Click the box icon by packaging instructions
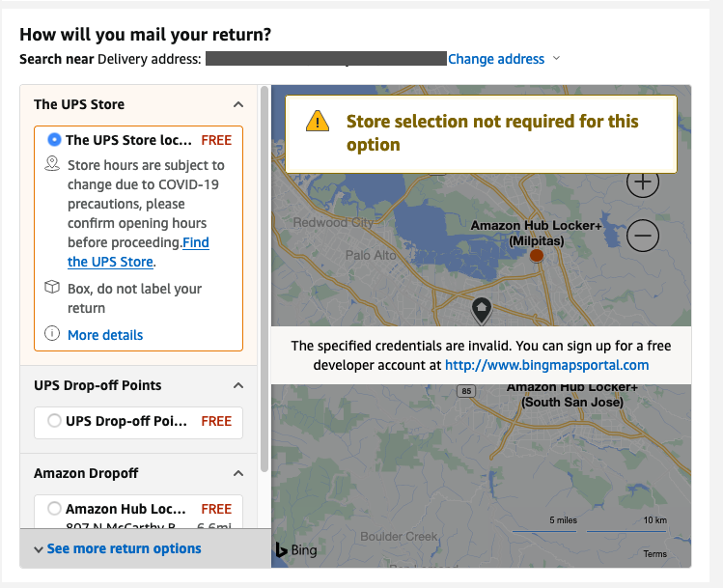This screenshot has height=588, width=723. coord(52,289)
